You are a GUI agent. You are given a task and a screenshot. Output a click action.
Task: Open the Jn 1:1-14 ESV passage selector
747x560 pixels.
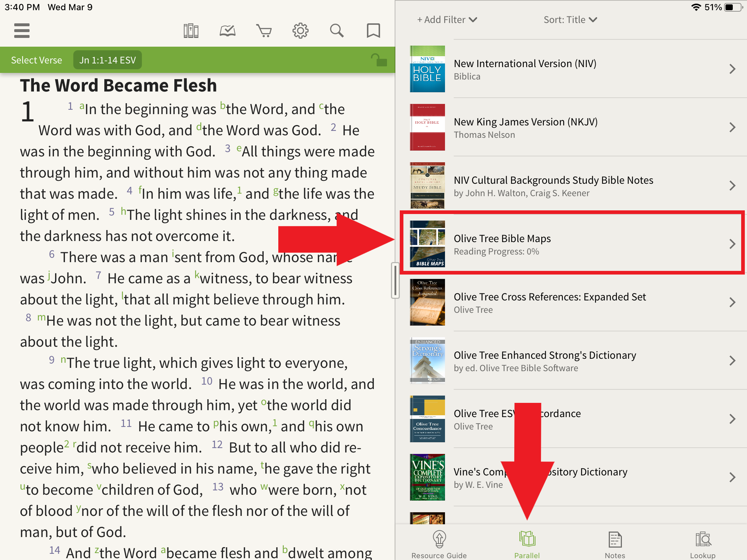(108, 60)
